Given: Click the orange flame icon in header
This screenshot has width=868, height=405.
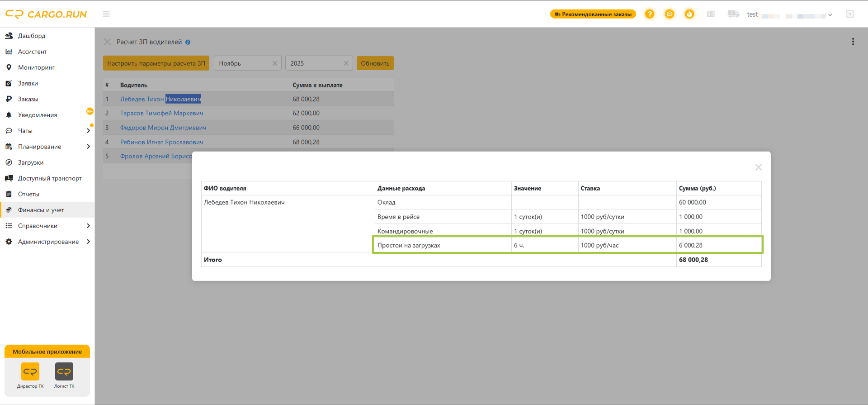Looking at the screenshot, I should 689,14.
